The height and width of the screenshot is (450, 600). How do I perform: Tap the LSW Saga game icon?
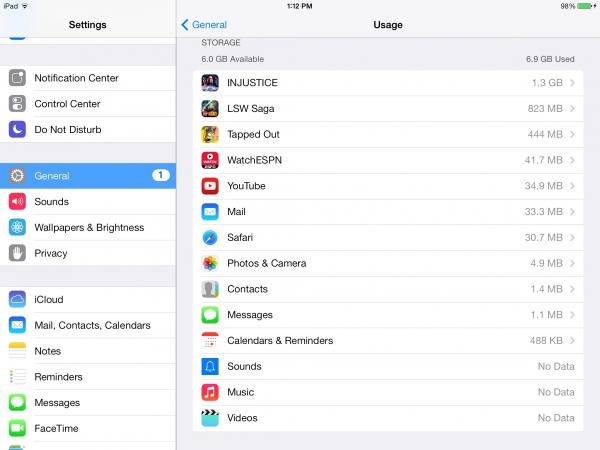pos(210,108)
